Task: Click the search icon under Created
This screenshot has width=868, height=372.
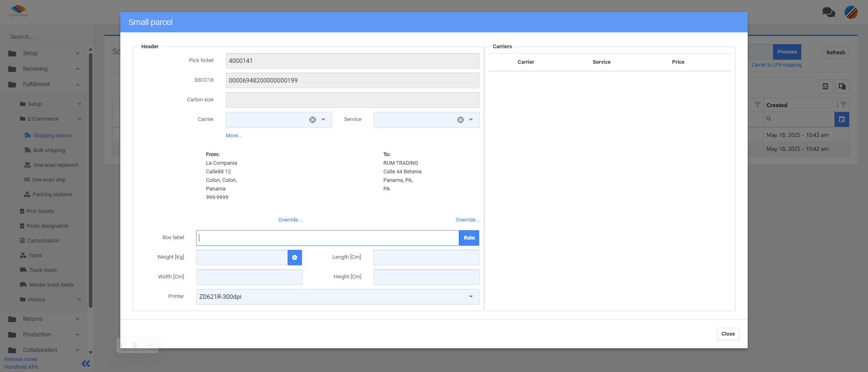Action: 769,119
